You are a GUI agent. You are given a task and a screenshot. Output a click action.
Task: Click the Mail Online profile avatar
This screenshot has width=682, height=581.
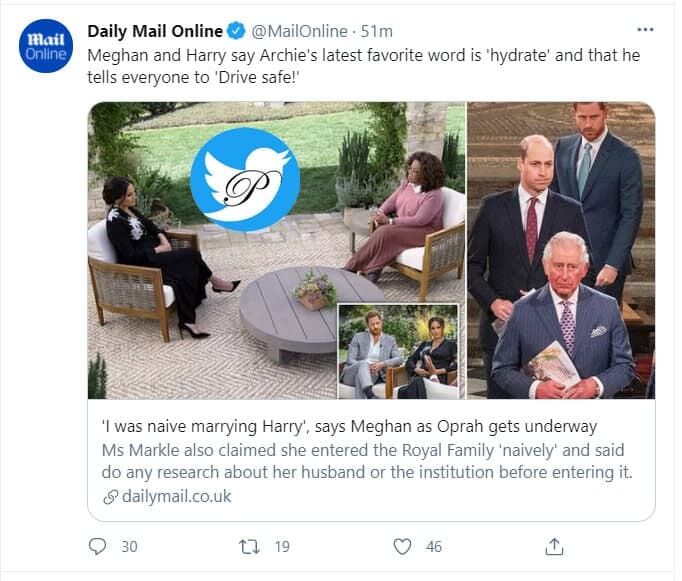click(x=45, y=46)
